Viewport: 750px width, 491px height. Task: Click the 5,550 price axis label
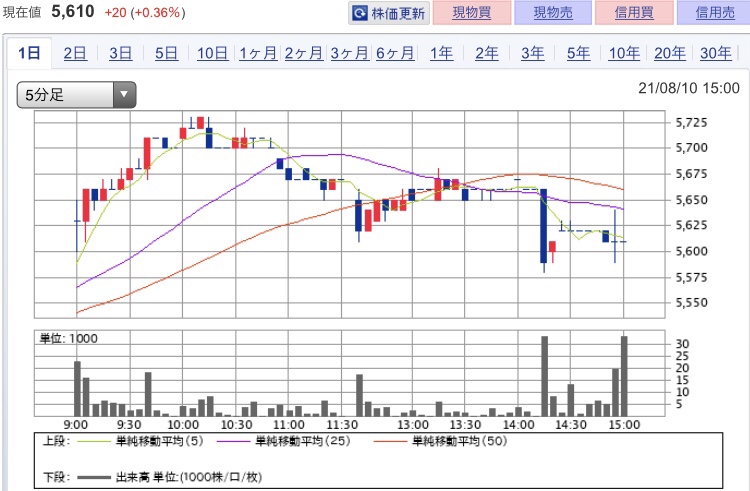(691, 303)
